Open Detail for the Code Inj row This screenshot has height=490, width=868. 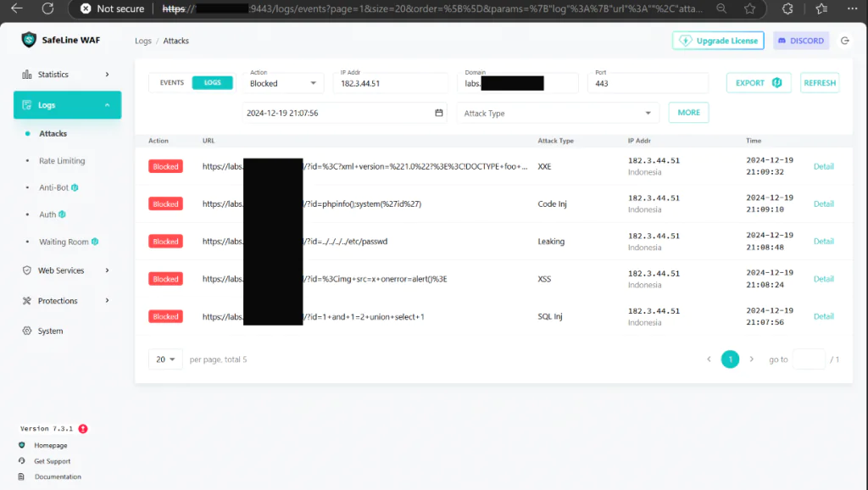pyautogui.click(x=823, y=203)
